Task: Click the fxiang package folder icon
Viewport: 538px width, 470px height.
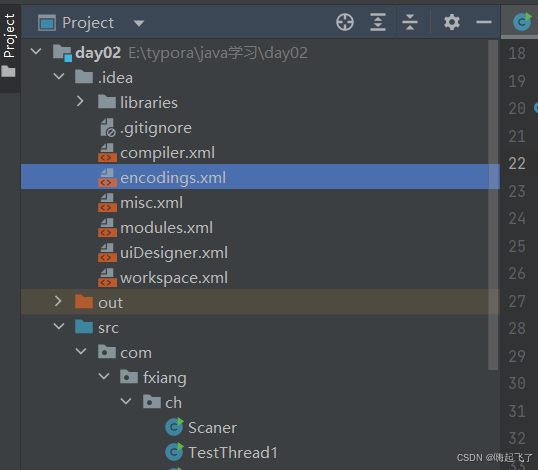Action: [129, 376]
